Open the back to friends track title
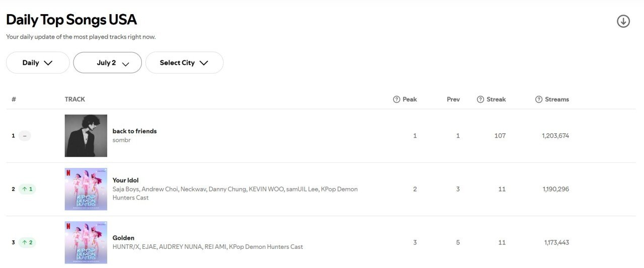The height and width of the screenshot is (268, 644). (x=134, y=131)
